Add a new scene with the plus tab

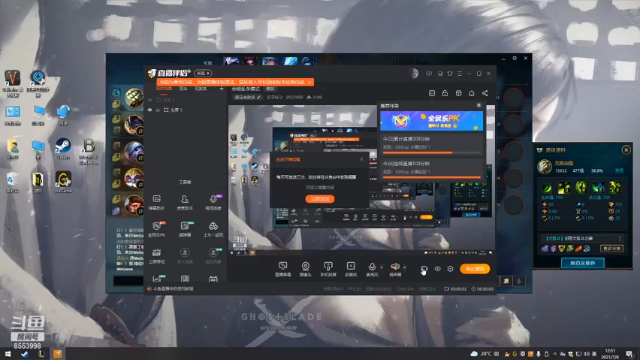(x=222, y=89)
